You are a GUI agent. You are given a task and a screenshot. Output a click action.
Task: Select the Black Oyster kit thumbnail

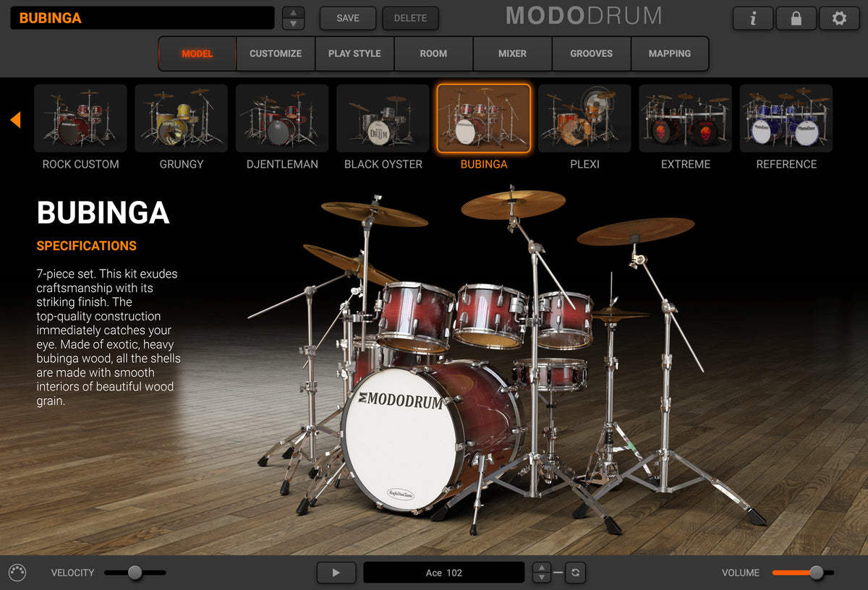[383, 119]
